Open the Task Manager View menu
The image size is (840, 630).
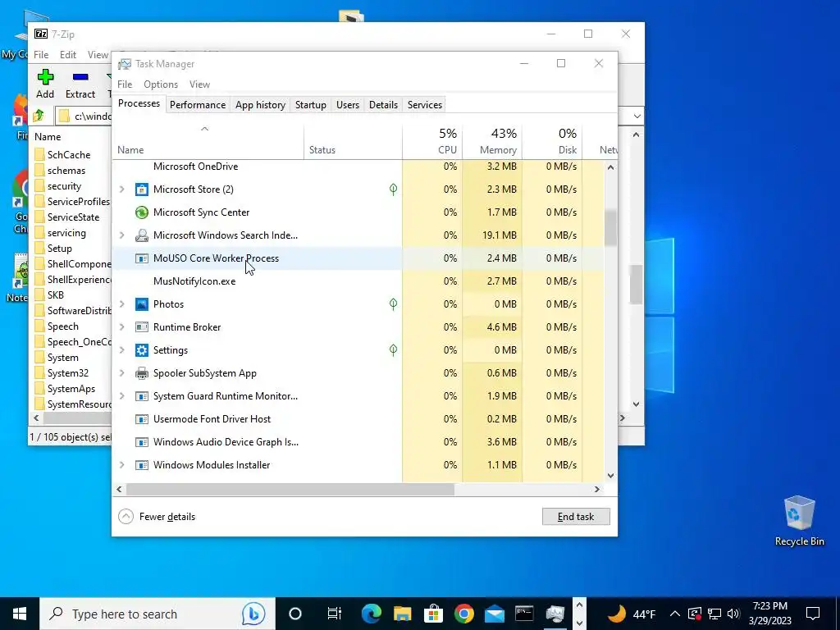coord(199,84)
